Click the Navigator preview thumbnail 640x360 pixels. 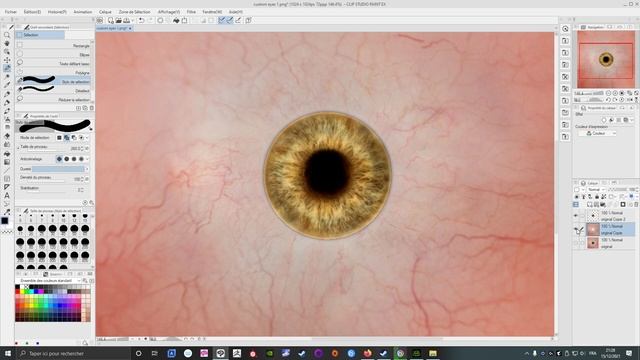(606, 60)
